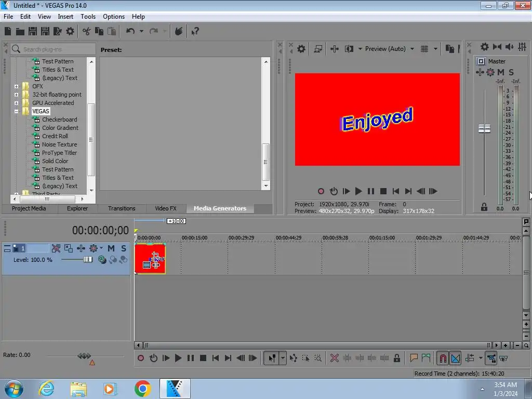Adjust the Master volume fader

pyautogui.click(x=484, y=129)
